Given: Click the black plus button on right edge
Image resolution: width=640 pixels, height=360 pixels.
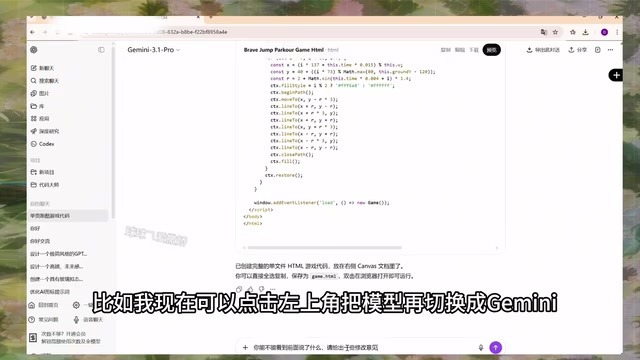Looking at the screenshot, I should click(616, 75).
